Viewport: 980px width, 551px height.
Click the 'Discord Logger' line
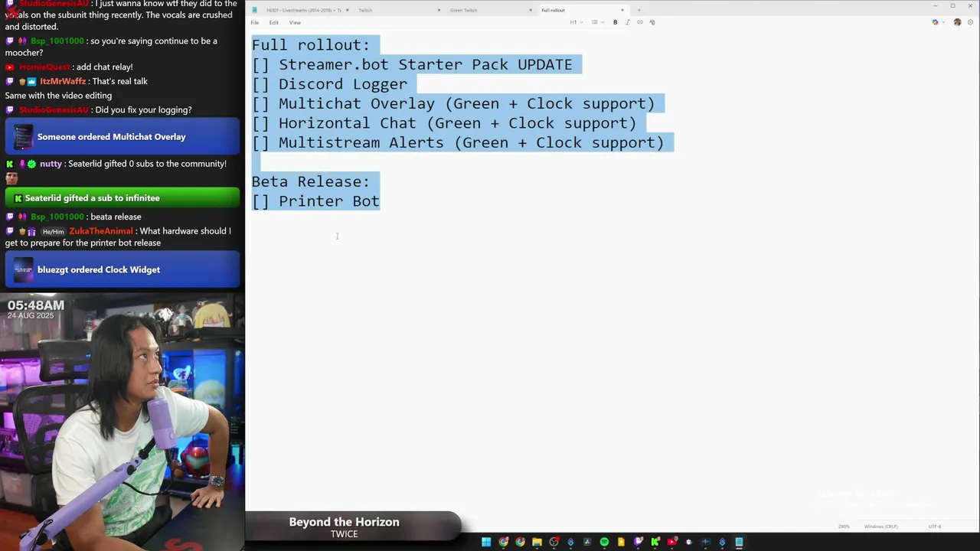[329, 84]
